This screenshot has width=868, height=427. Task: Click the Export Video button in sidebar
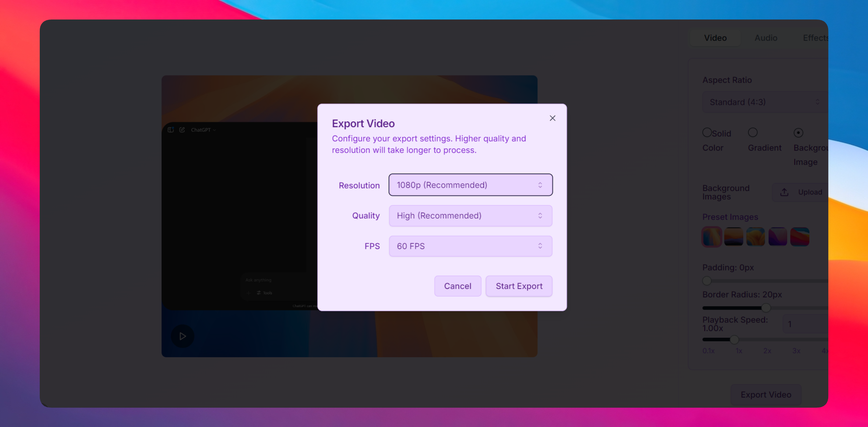pos(766,395)
